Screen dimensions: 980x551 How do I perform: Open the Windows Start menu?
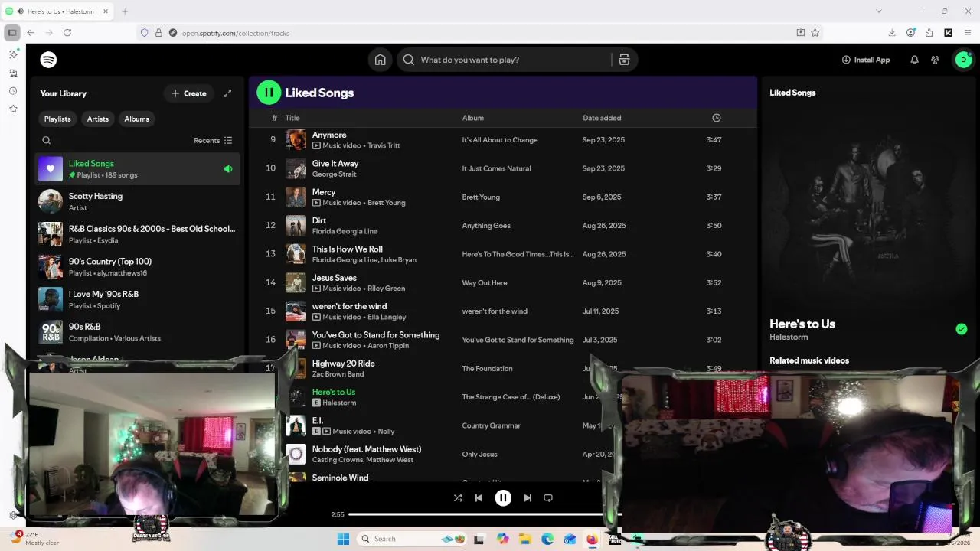tap(343, 539)
